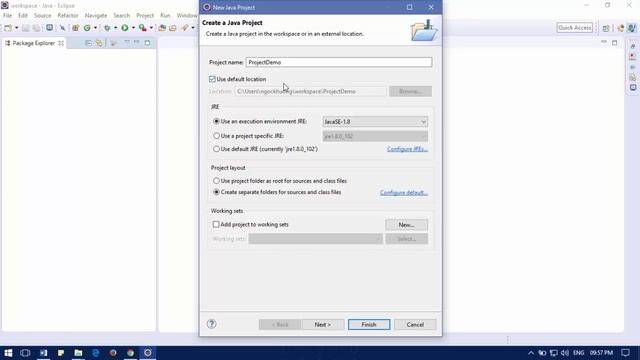
Task: Click the Search flashlight toolbar icon
Action: [185, 28]
